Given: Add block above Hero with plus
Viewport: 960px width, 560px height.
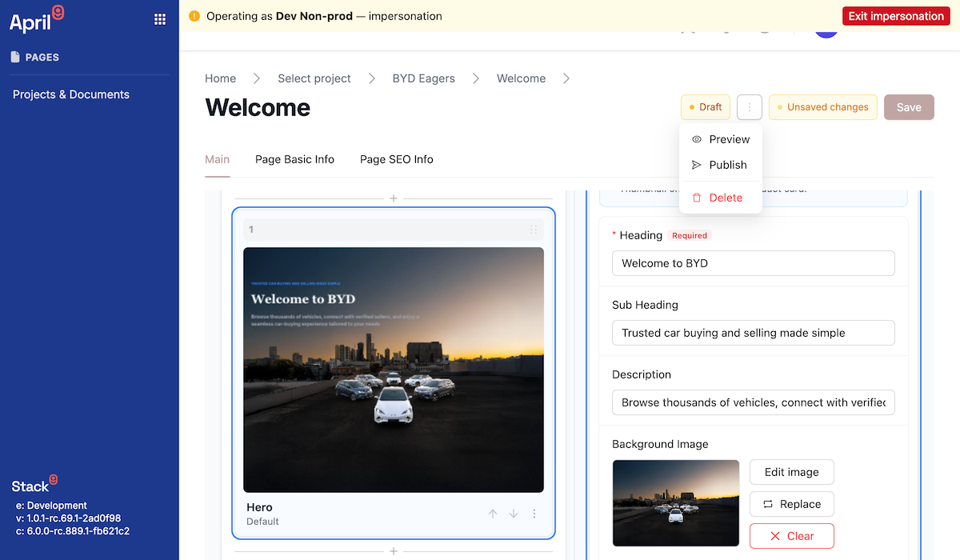Looking at the screenshot, I should pyautogui.click(x=393, y=198).
